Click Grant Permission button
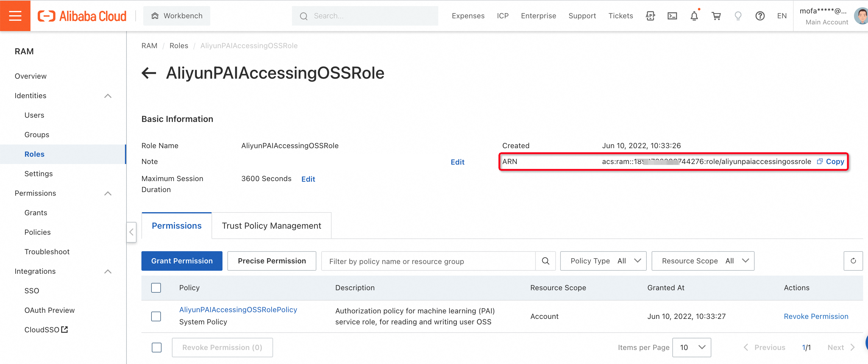This screenshot has height=364, width=868. [182, 261]
